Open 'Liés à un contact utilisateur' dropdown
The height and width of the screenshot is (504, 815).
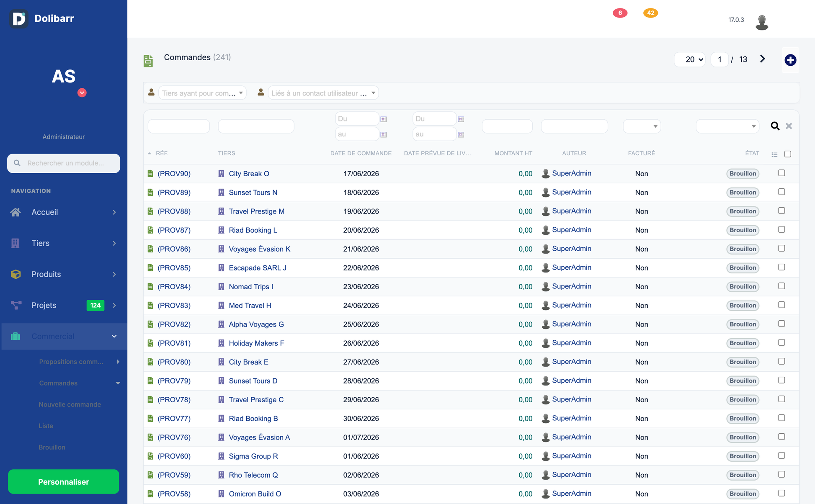pyautogui.click(x=323, y=93)
